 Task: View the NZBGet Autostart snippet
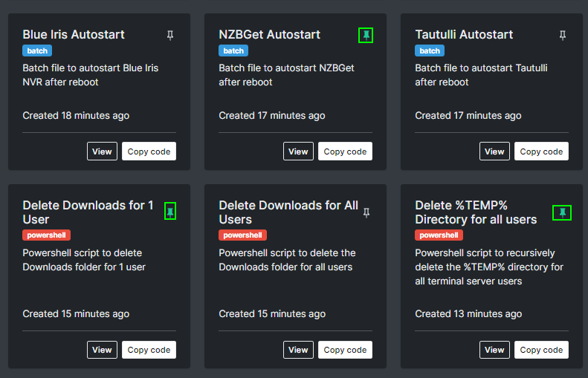click(x=298, y=151)
